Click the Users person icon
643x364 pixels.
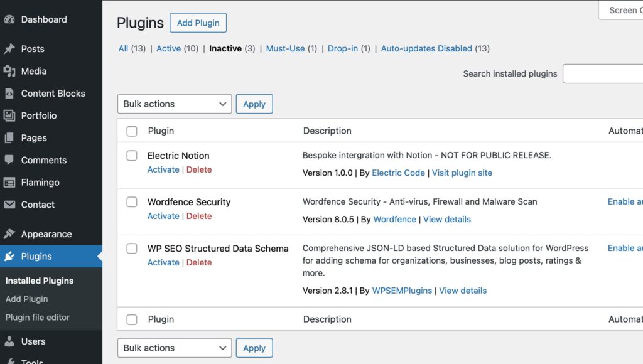(9, 341)
